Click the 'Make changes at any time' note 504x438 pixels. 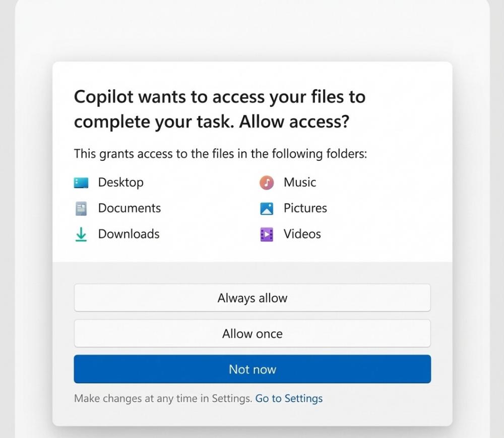[163, 399]
